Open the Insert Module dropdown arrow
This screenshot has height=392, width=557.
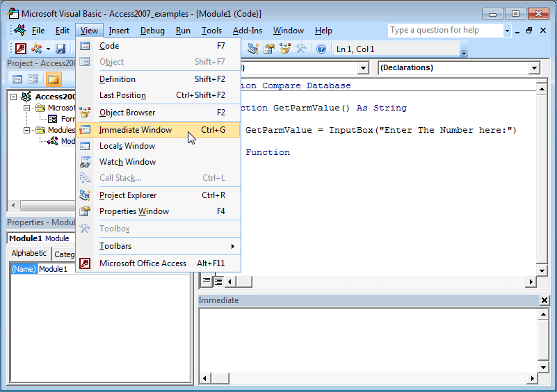tap(48, 49)
